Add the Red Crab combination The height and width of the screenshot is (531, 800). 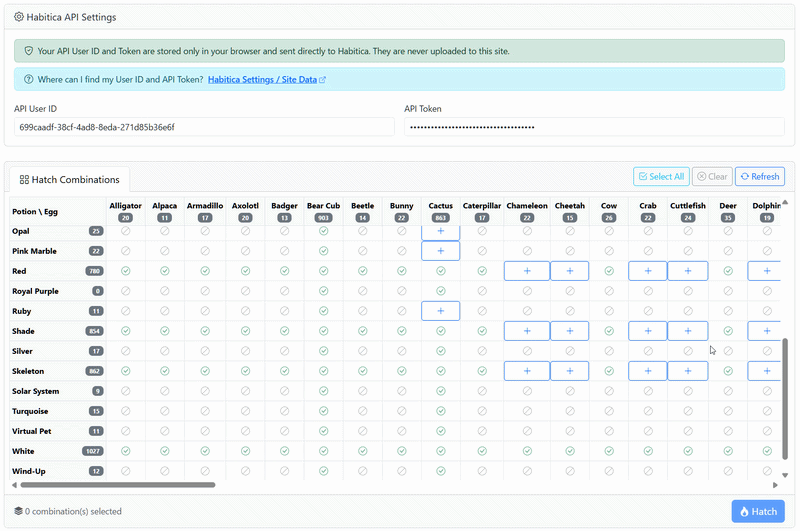coord(648,271)
